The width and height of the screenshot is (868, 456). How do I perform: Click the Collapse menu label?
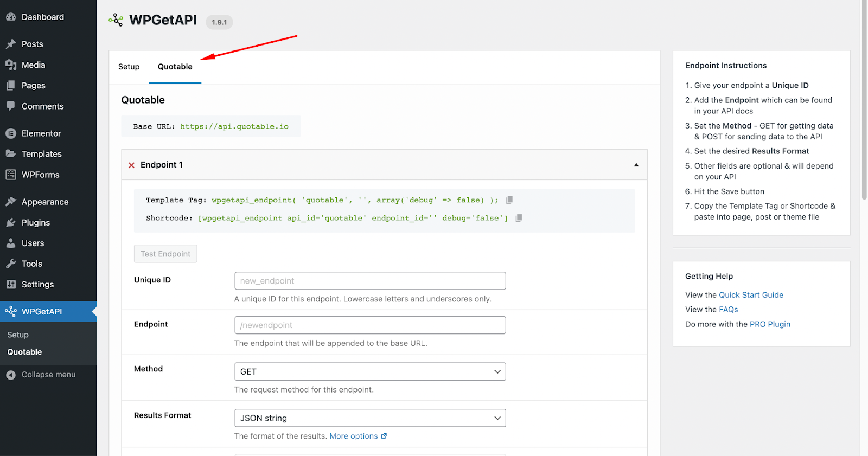tap(49, 375)
